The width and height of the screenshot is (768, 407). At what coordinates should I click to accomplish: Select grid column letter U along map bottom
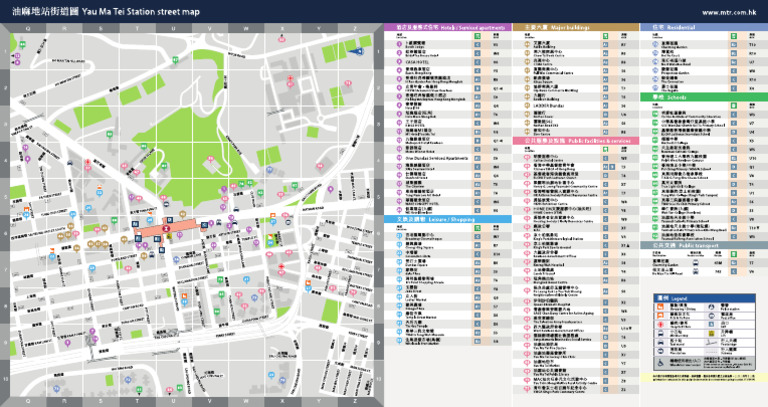172,399
